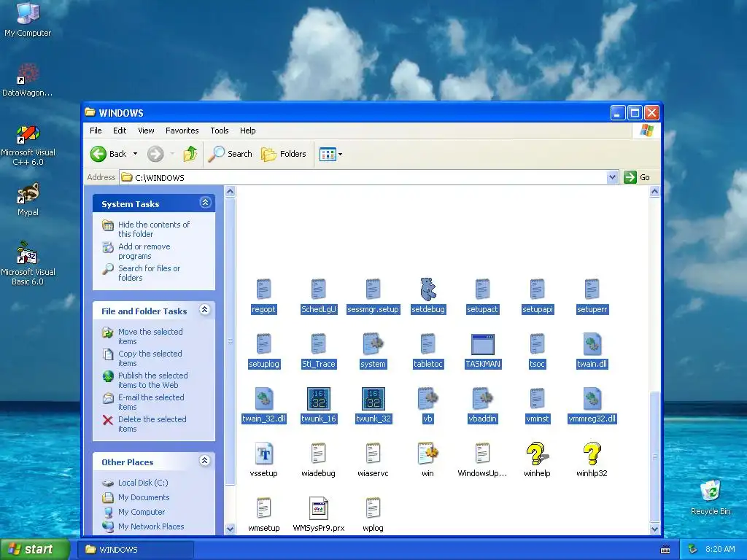Select the win settings file icon

click(x=427, y=454)
